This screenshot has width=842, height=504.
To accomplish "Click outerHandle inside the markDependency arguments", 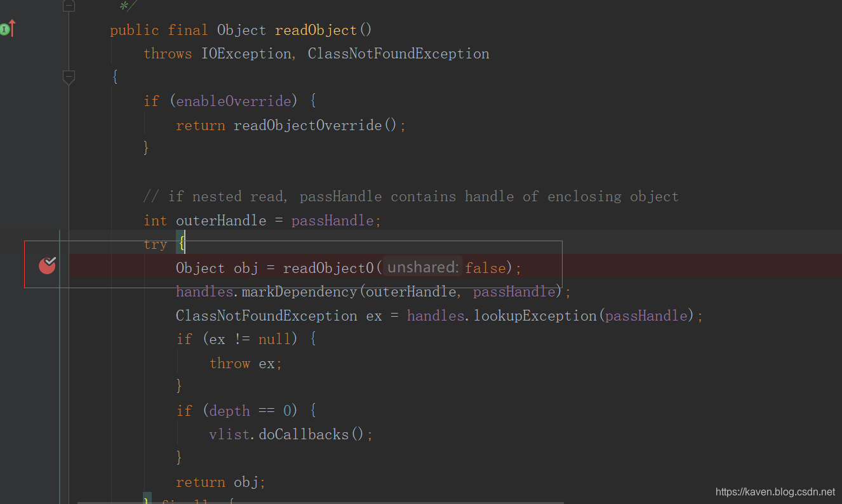I will [x=411, y=292].
